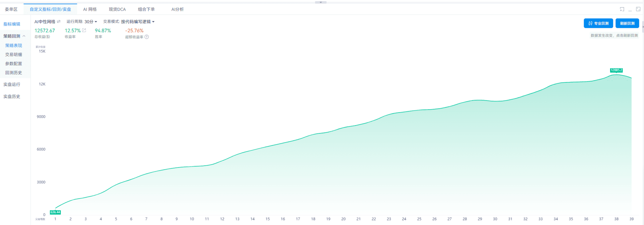Click the 3000 y-axis label

[41, 182]
